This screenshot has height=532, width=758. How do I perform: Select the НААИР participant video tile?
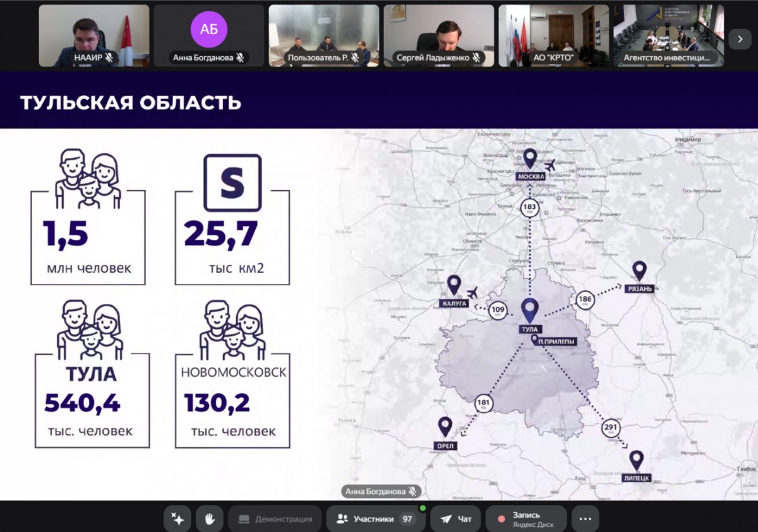pyautogui.click(x=94, y=35)
